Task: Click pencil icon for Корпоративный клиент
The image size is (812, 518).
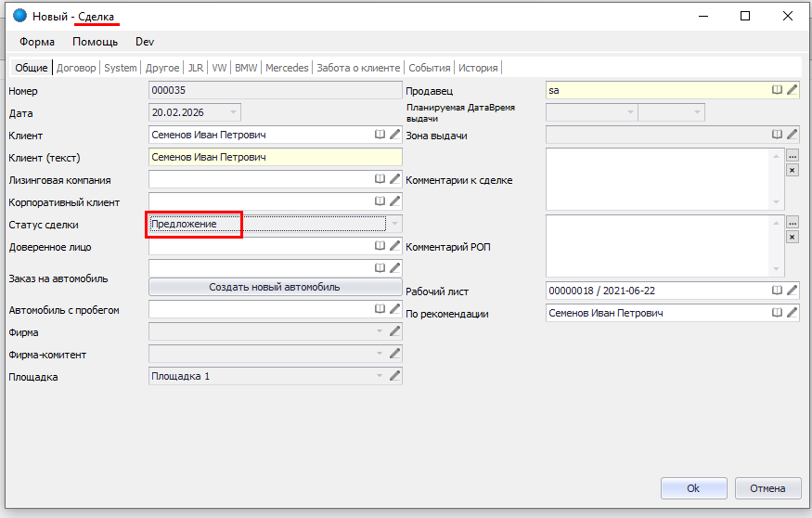Action: (394, 201)
